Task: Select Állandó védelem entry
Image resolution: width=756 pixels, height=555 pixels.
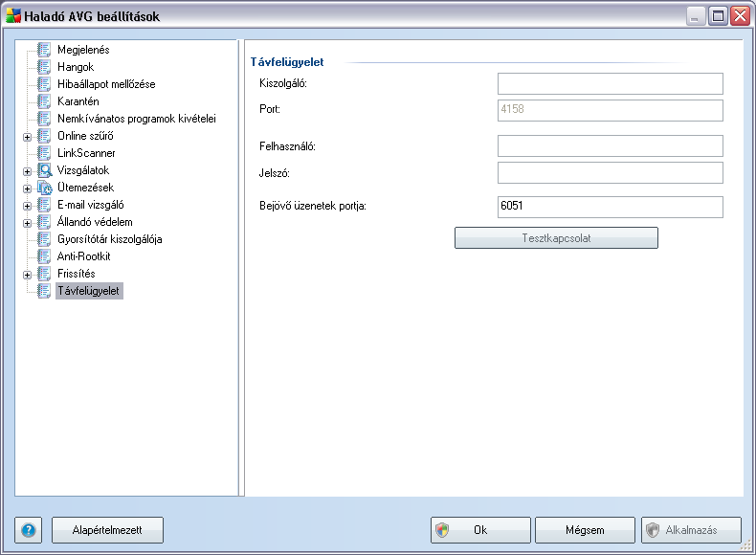Action: [95, 222]
